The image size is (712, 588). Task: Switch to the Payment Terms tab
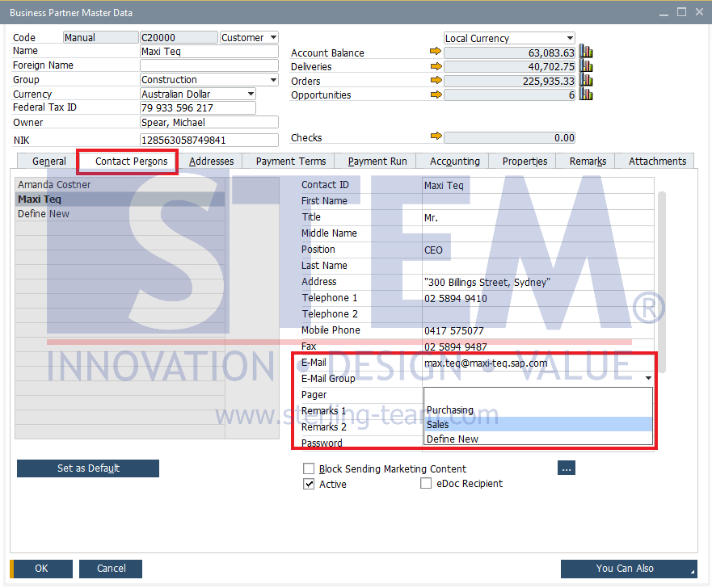[291, 161]
